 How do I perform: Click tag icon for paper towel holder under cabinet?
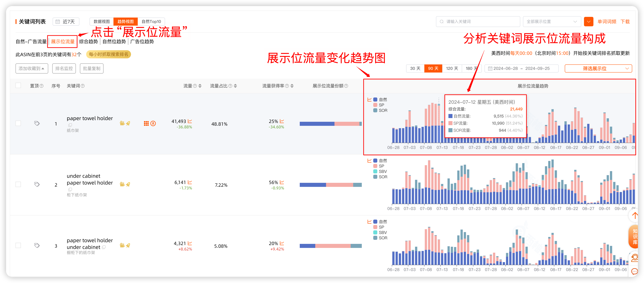[37, 245]
